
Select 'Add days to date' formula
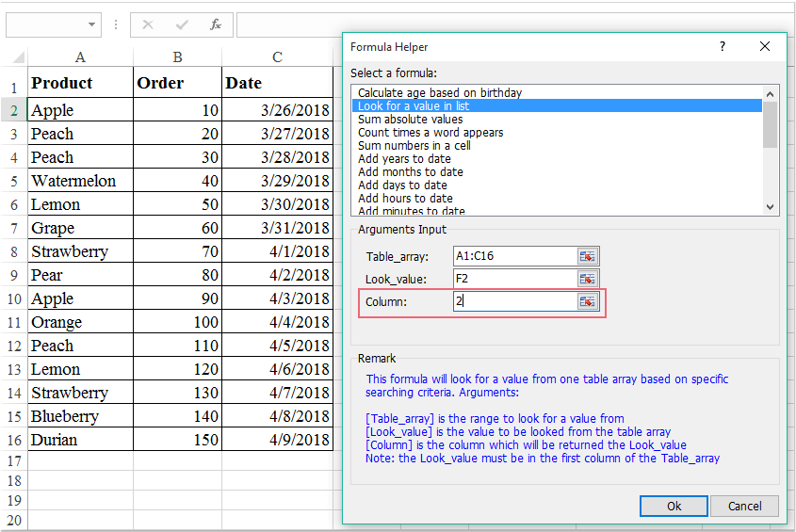click(x=557, y=185)
